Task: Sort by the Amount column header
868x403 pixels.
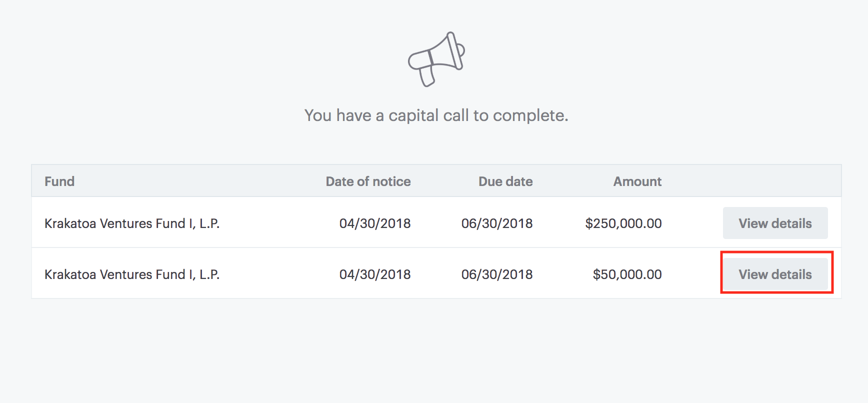Action: tap(637, 181)
